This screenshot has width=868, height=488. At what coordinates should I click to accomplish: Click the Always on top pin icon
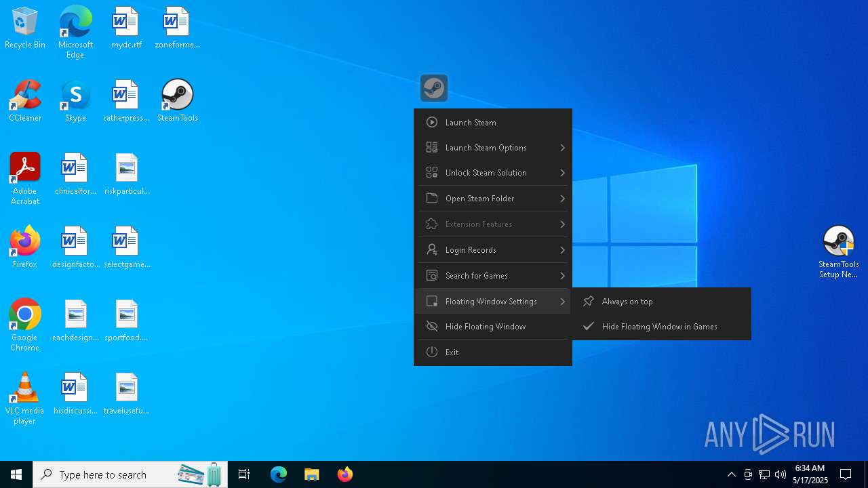click(x=589, y=302)
